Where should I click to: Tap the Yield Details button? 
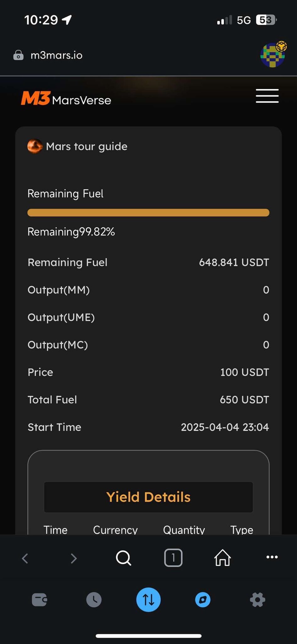click(x=148, y=497)
